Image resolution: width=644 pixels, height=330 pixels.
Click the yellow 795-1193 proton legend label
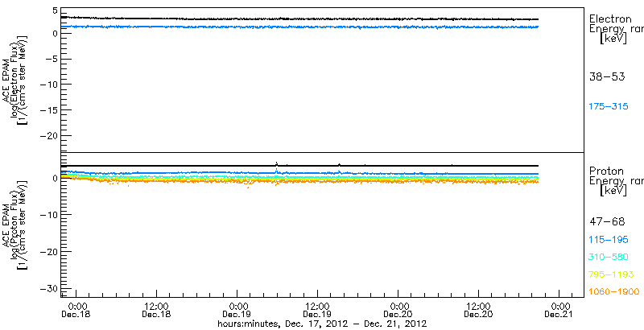click(x=612, y=274)
